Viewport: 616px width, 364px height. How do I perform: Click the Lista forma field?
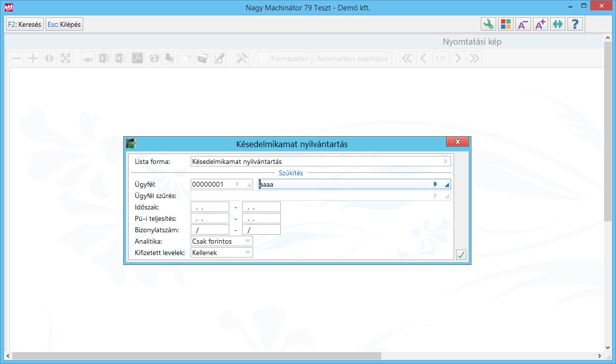[321, 161]
